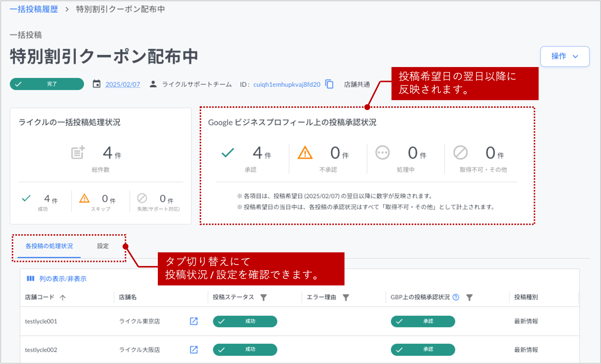Viewport: 601px width, 364px height.
Task: Click the copy icon next to the ID
Action: coord(330,84)
